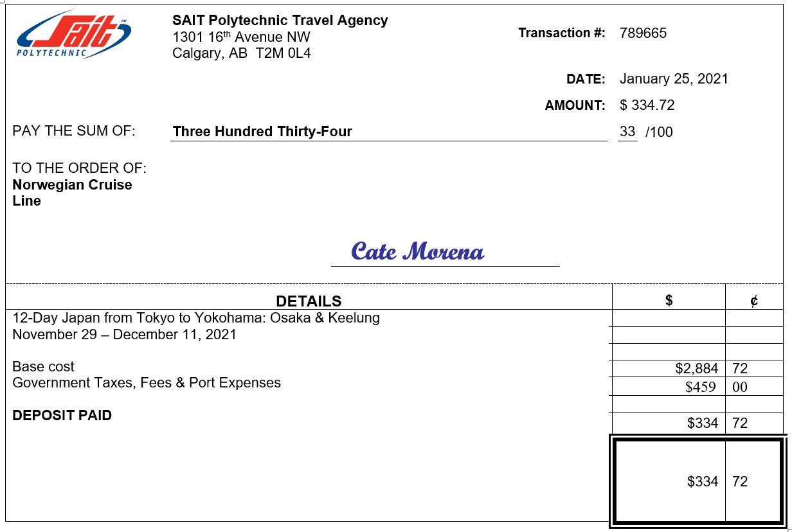
Task: Click the dollar sign column header
Action: [x=669, y=300]
